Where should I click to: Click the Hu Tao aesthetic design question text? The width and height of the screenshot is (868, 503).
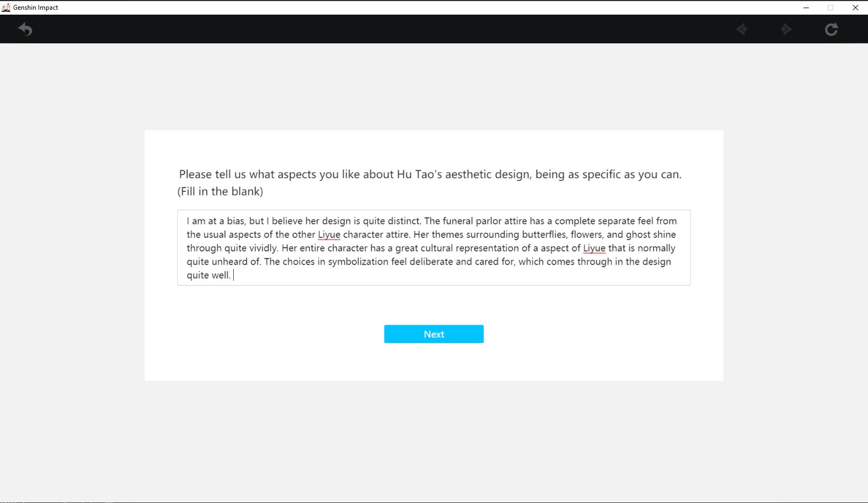pyautogui.click(x=430, y=175)
